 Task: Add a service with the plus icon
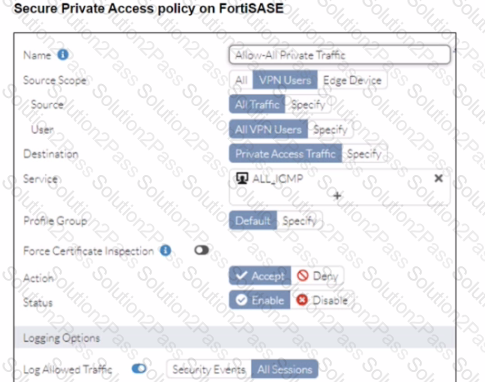337,196
